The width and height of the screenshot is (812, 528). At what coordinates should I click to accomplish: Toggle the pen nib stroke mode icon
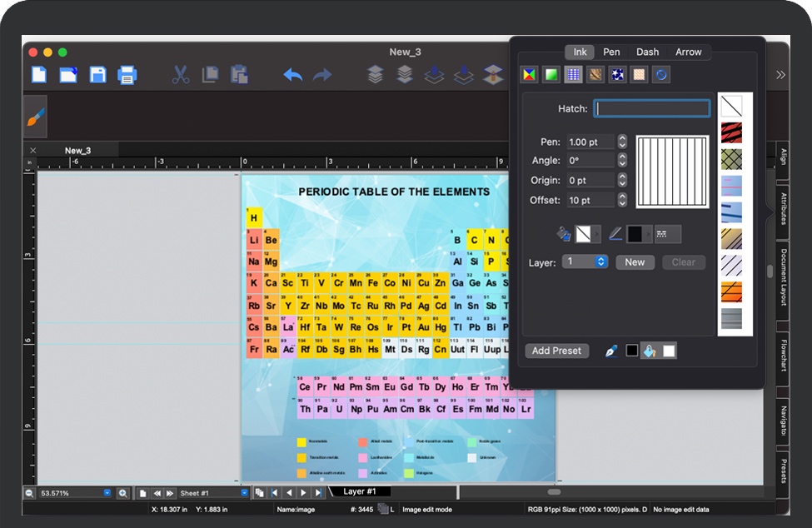point(610,351)
